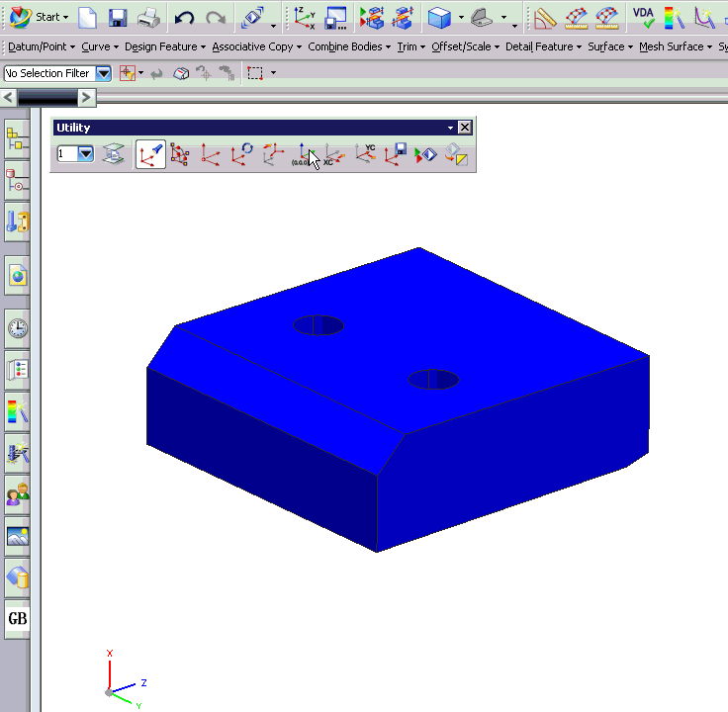Click the clip section icon with red line
This screenshot has width=728, height=712.
[x=402, y=18]
